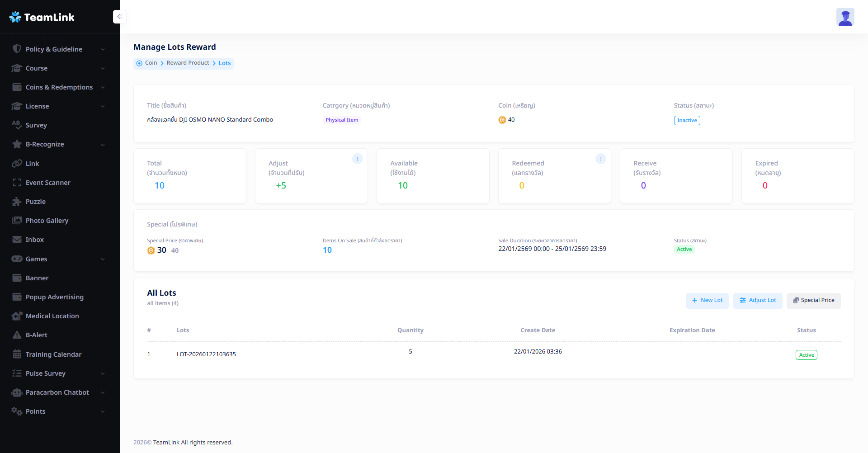Collapse the sidebar with the double-chevron button
The width and height of the screenshot is (868, 453).
(x=119, y=17)
